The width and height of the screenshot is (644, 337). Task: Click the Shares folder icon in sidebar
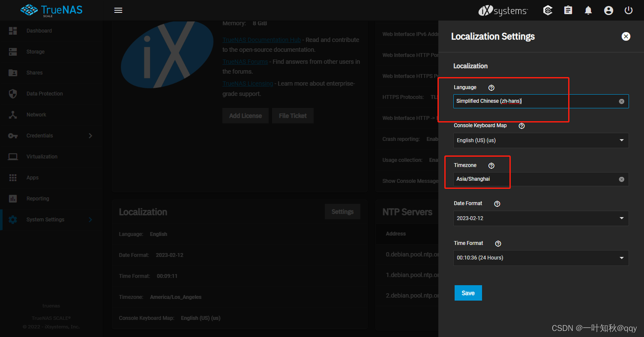[x=13, y=73]
